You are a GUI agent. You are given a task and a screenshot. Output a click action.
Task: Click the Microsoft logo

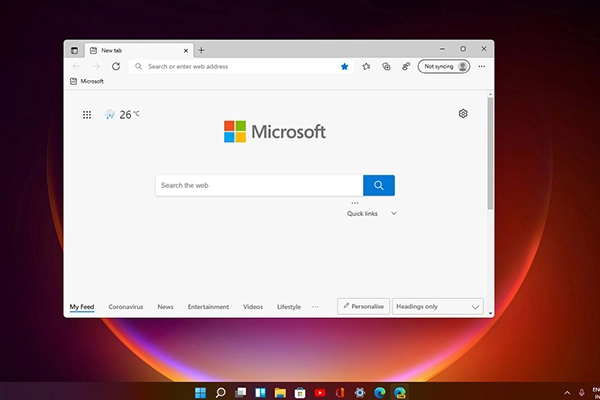275,132
